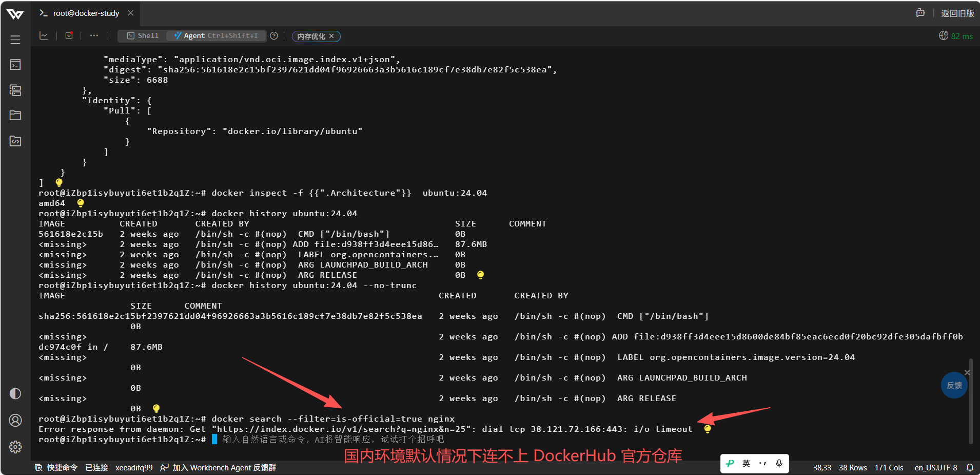Click the robot assistant icon at top right
Screen dimensions: 980x475
click(920, 13)
